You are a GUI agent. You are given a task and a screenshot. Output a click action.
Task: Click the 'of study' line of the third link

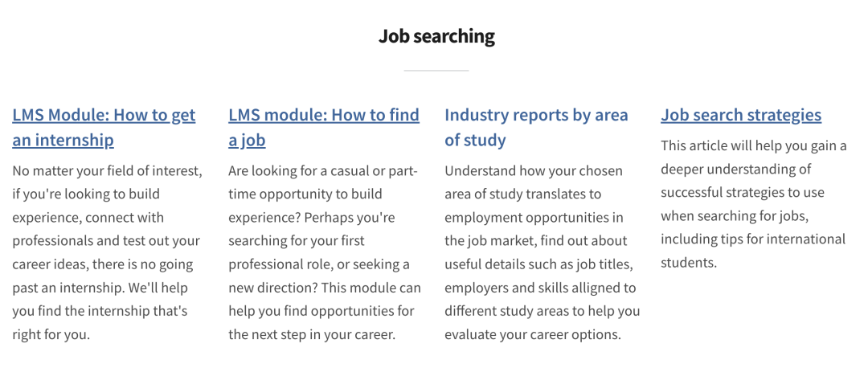[x=475, y=140]
